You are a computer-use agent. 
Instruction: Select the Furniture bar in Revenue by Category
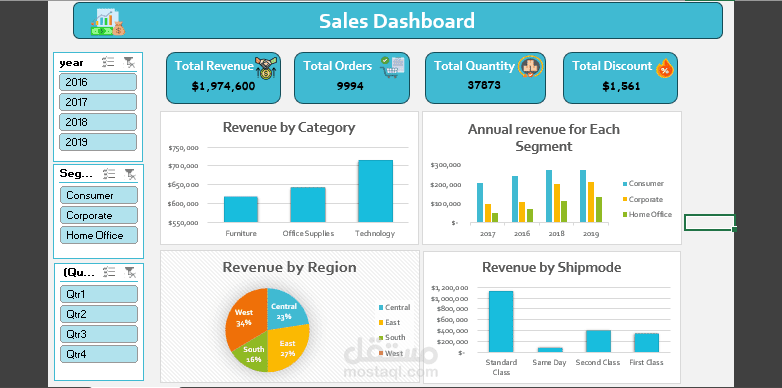point(241,209)
